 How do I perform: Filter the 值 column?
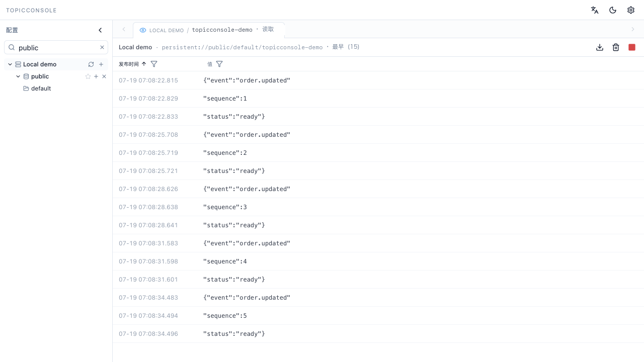219,64
